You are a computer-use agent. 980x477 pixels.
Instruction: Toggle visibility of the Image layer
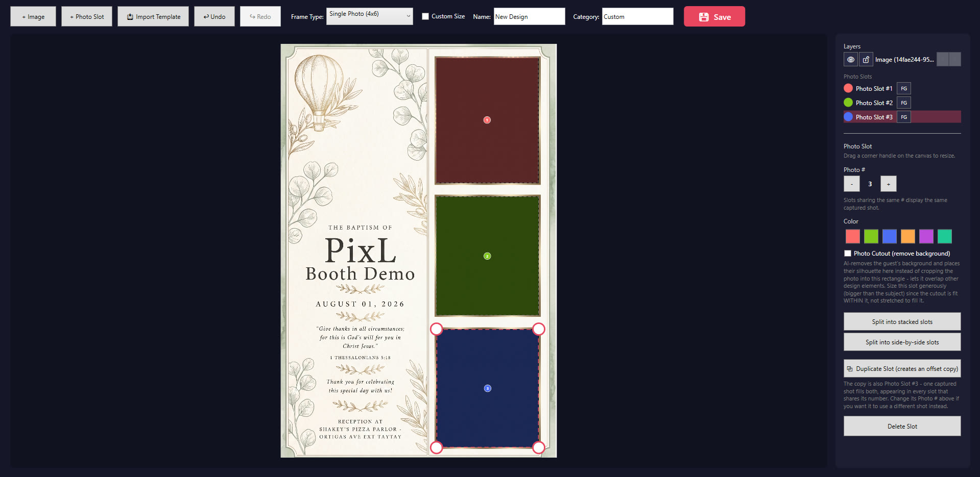click(x=850, y=60)
